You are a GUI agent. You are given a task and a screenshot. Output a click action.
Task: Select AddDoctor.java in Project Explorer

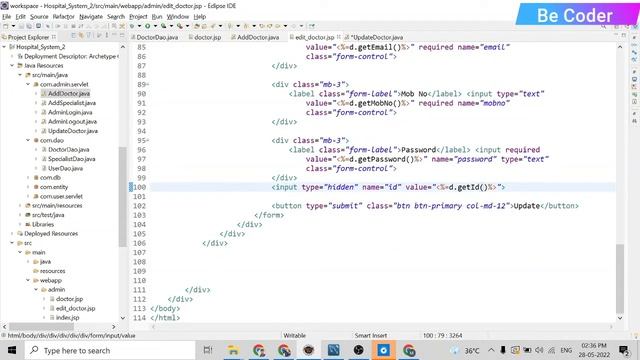(x=69, y=93)
